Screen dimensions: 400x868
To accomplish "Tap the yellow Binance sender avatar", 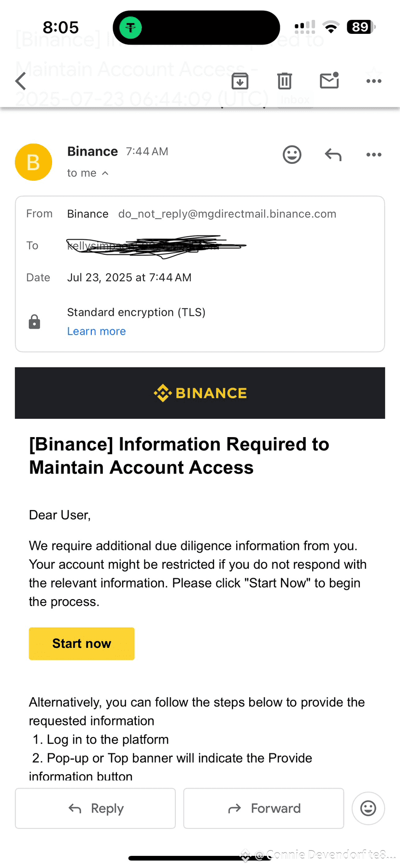I will (x=33, y=162).
